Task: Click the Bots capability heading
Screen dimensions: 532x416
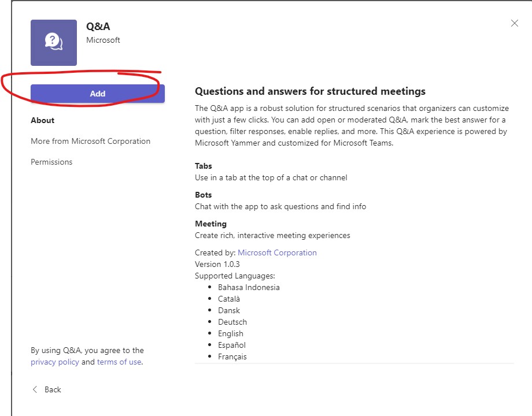Action: tap(204, 195)
